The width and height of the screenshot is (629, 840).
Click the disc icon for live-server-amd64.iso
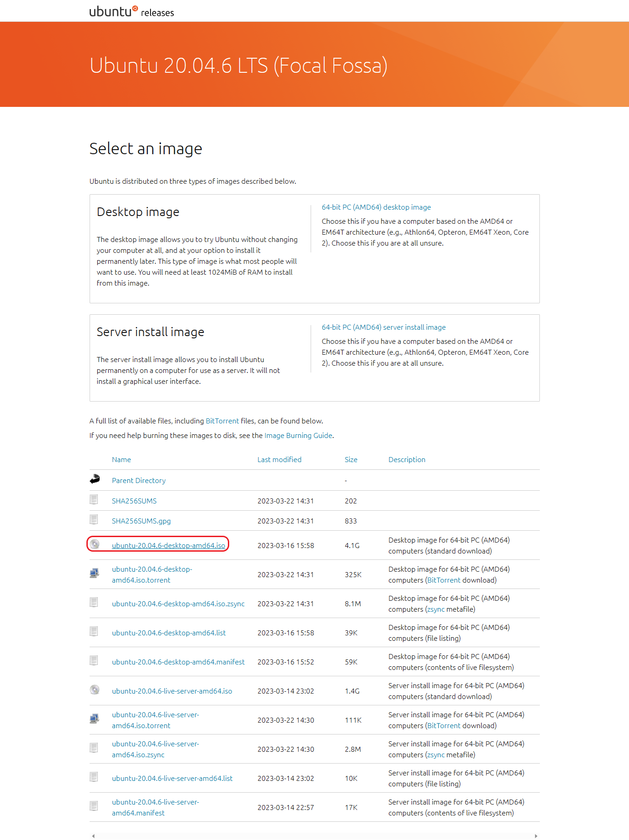pos(95,689)
